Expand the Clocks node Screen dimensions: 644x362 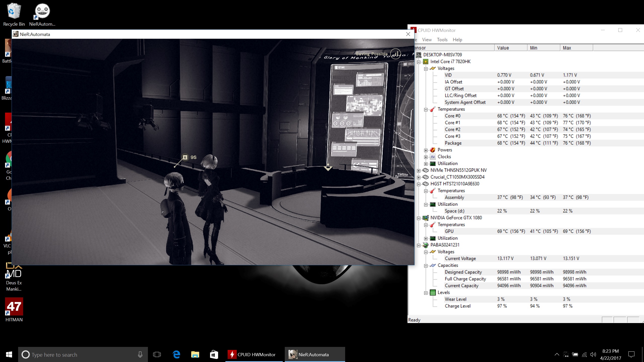coord(426,157)
